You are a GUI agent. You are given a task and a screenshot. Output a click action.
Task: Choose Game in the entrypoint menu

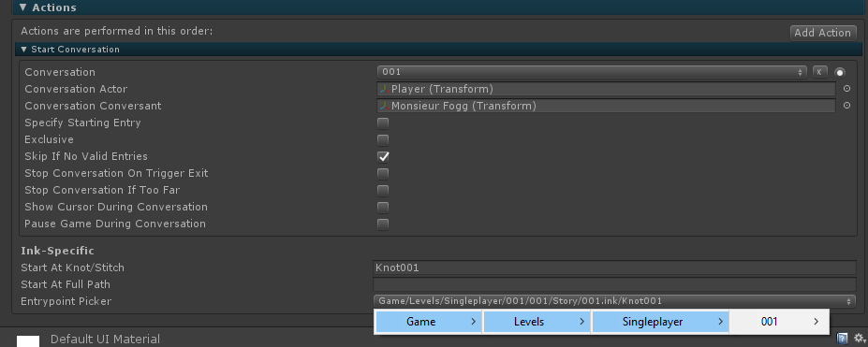coord(429,322)
